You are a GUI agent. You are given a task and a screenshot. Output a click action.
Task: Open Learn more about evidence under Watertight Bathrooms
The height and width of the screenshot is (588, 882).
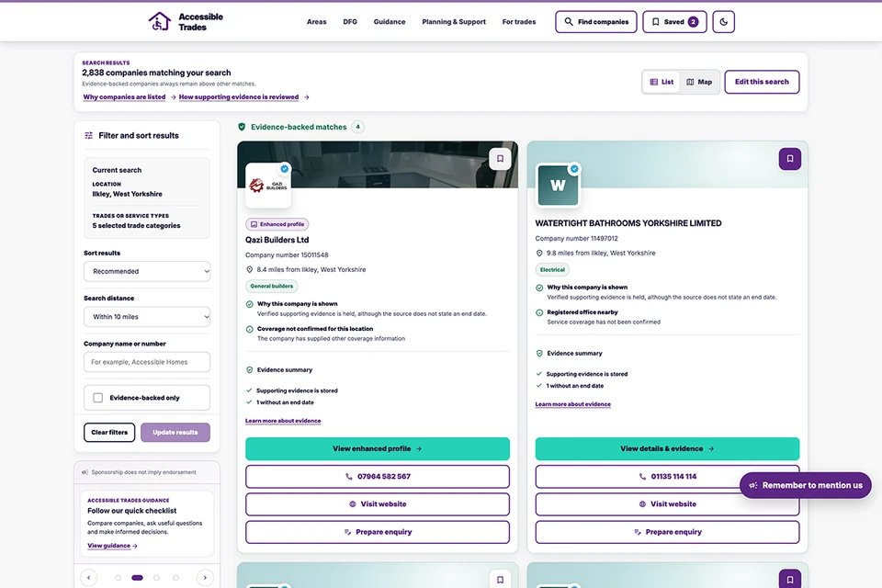coord(572,404)
